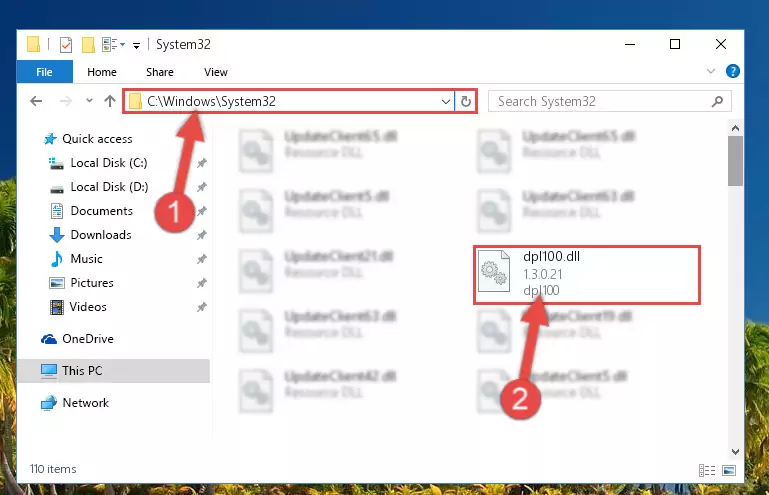Select Quick access in the navigation pane

tap(97, 139)
